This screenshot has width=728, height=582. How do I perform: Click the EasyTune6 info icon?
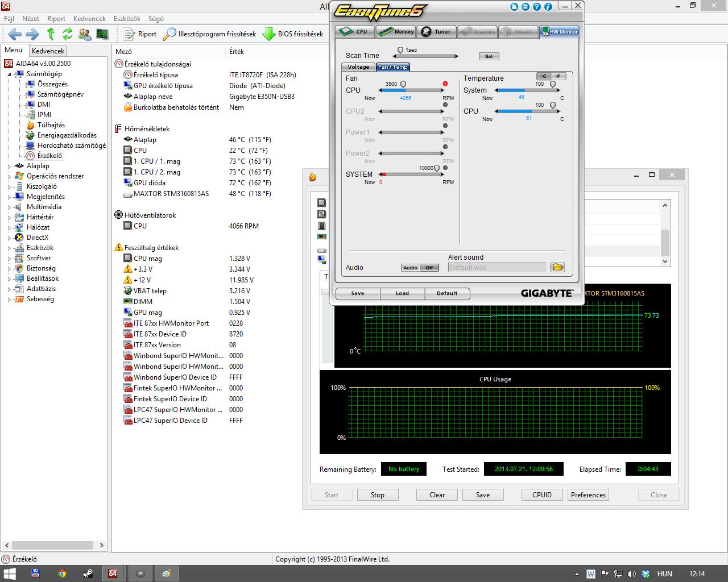548,7
